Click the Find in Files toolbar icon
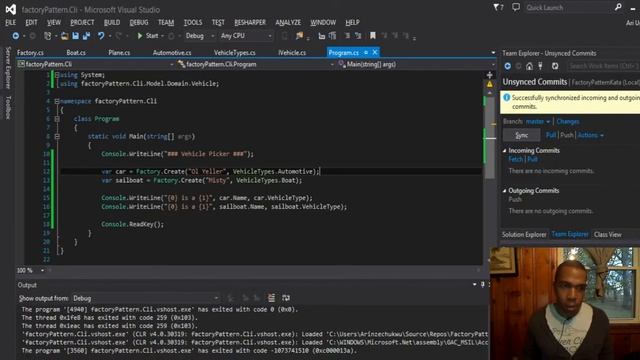 300,36
